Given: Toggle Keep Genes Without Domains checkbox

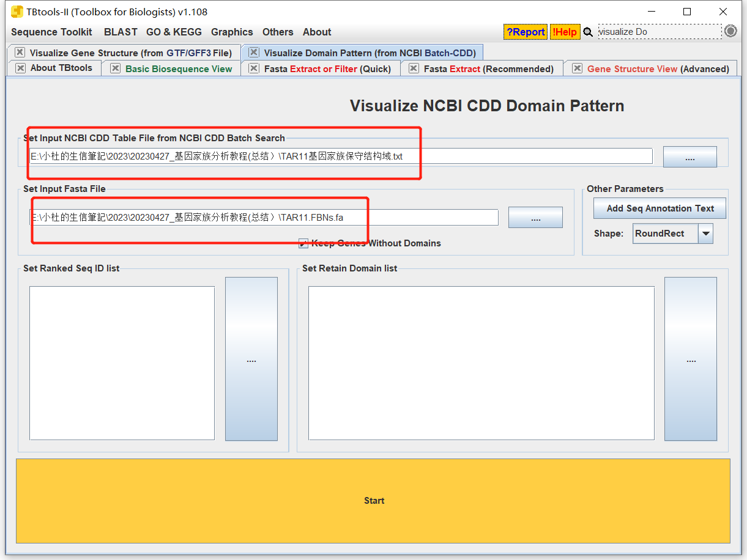Looking at the screenshot, I should pos(303,243).
